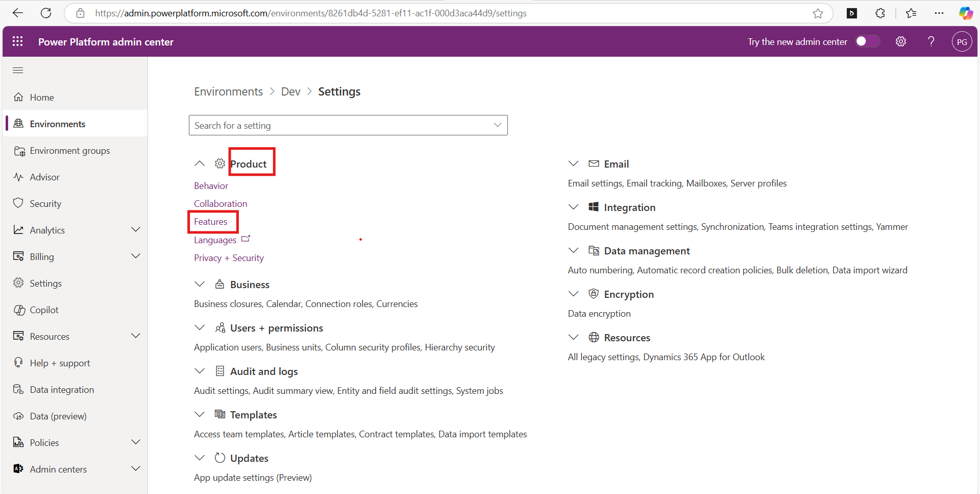The width and height of the screenshot is (980, 494).
Task: Open the help question mark icon
Action: point(931,41)
